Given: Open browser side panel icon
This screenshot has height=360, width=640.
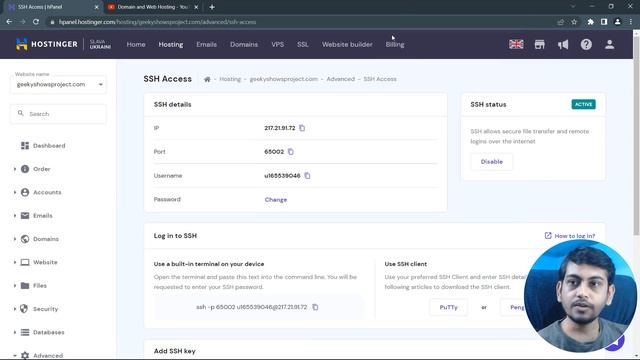Looking at the screenshot, I should (x=604, y=22).
